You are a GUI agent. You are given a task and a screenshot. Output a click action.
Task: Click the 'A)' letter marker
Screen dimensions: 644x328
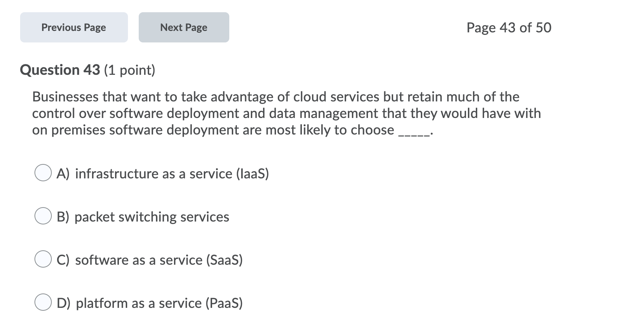[x=63, y=174]
